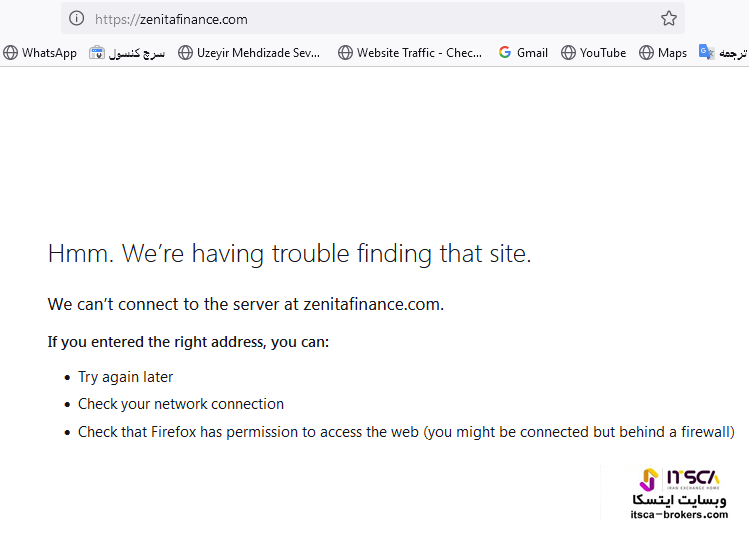Click the ITSCA logo watermark
Image resolution: width=749 pixels, height=533 pixels.
679,480
